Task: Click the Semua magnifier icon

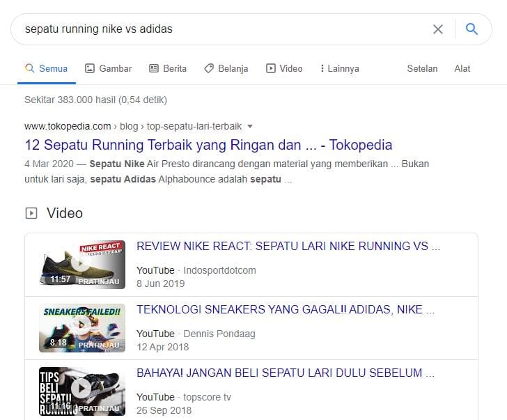Action: 29,68
